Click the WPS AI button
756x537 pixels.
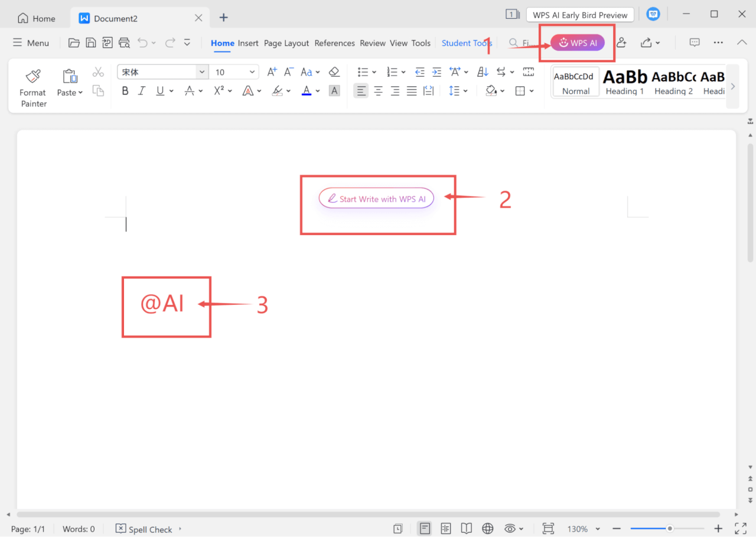click(578, 43)
